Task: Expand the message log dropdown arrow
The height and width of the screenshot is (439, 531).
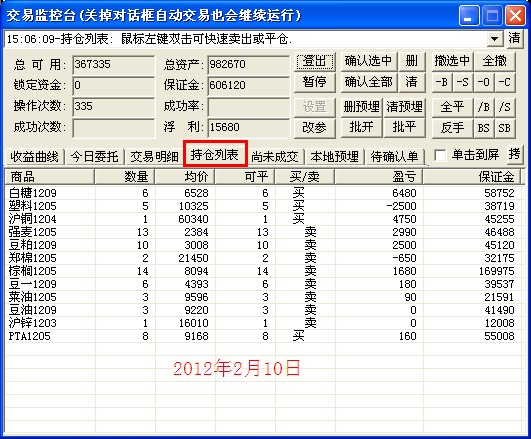Action: (x=494, y=39)
